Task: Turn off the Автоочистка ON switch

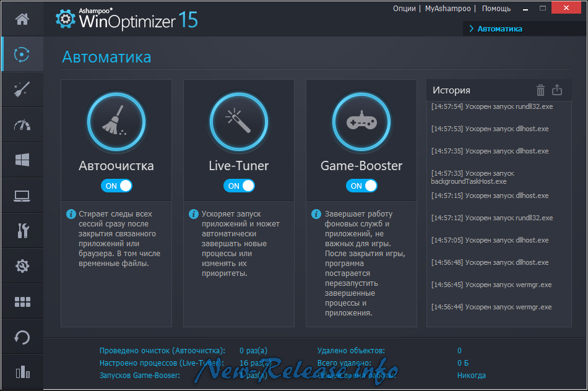Action: pyautogui.click(x=116, y=186)
